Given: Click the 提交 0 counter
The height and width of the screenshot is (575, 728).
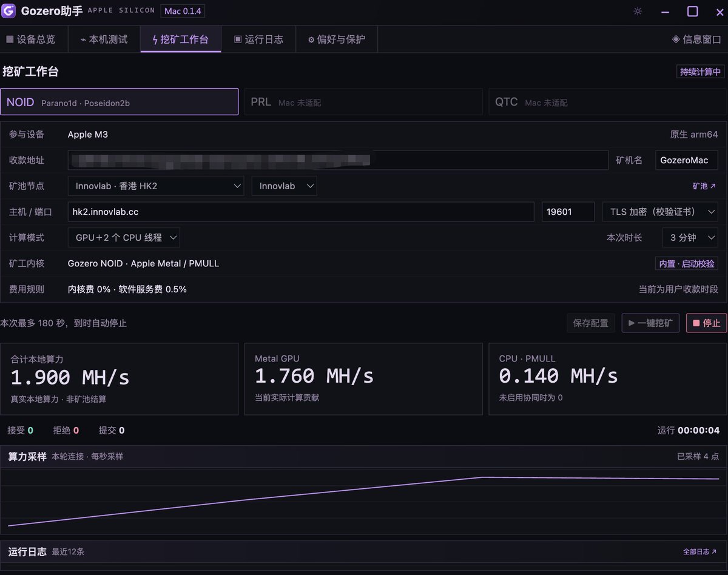Looking at the screenshot, I should pos(112,430).
